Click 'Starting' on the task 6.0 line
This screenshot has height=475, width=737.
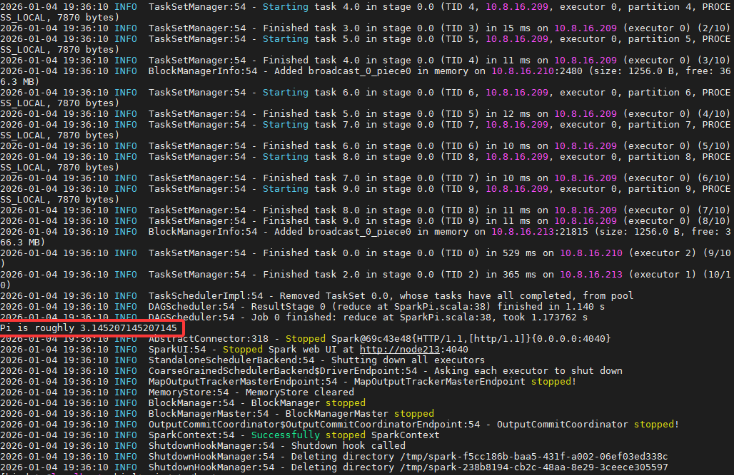click(285, 93)
